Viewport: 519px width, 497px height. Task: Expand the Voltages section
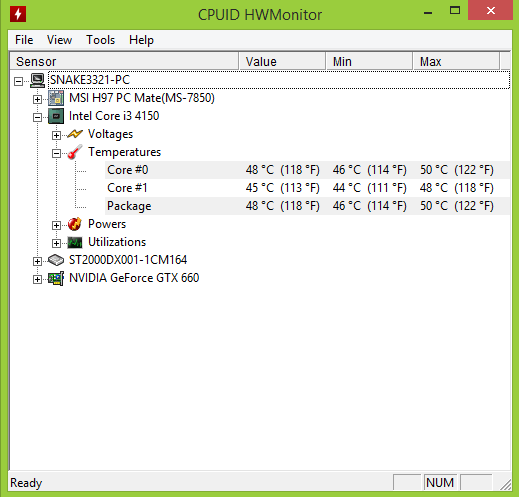point(56,135)
